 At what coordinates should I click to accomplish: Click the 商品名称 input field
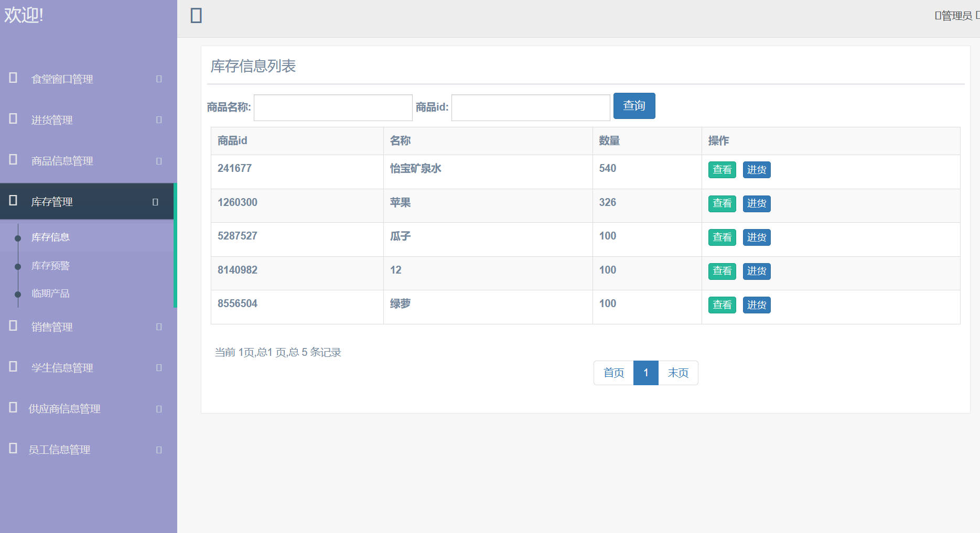tap(332, 107)
